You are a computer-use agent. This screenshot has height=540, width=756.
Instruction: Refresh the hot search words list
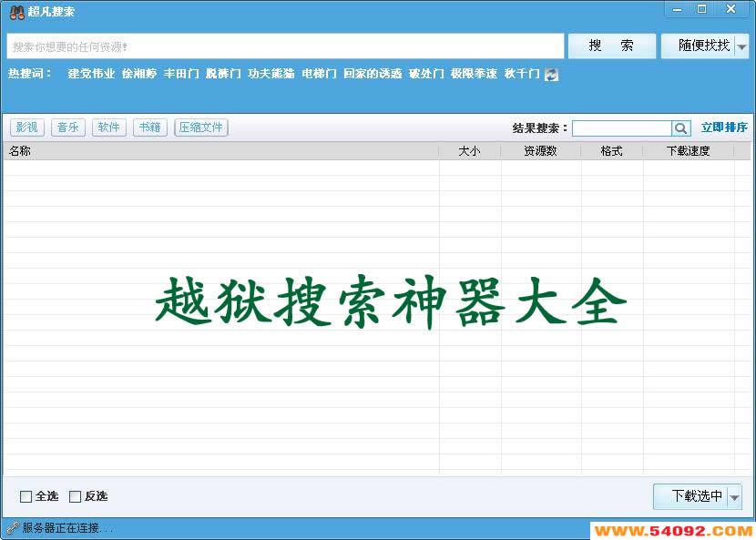tap(551, 75)
